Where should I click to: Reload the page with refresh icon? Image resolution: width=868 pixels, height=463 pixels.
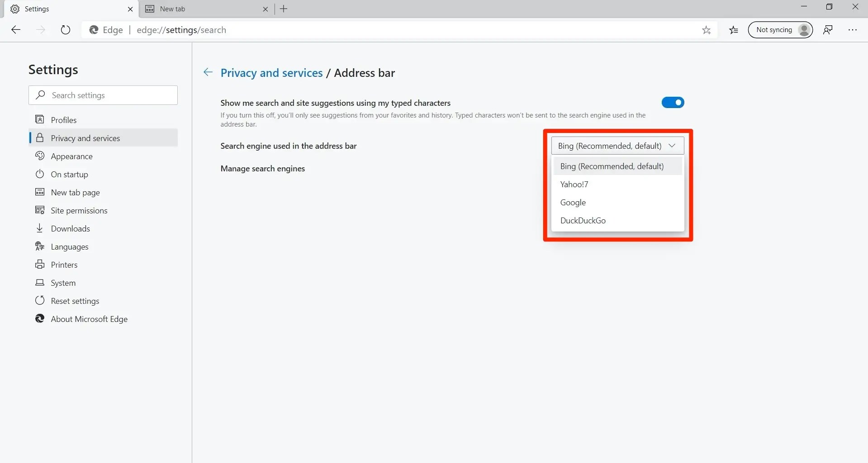[66, 30]
